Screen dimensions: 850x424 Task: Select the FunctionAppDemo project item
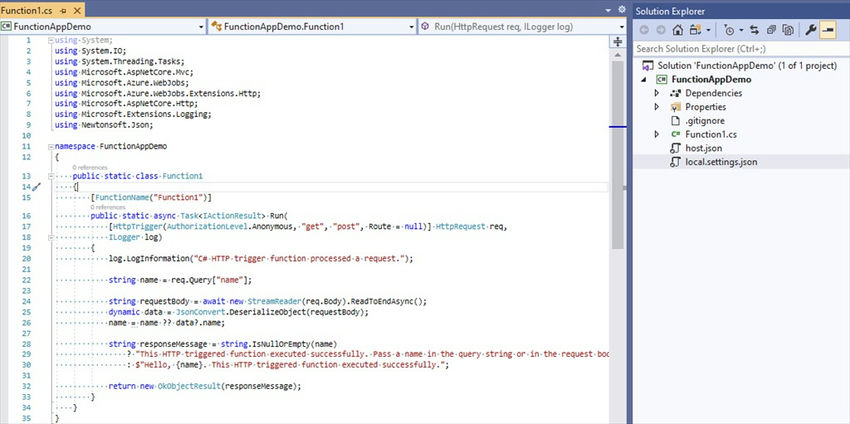pos(711,79)
